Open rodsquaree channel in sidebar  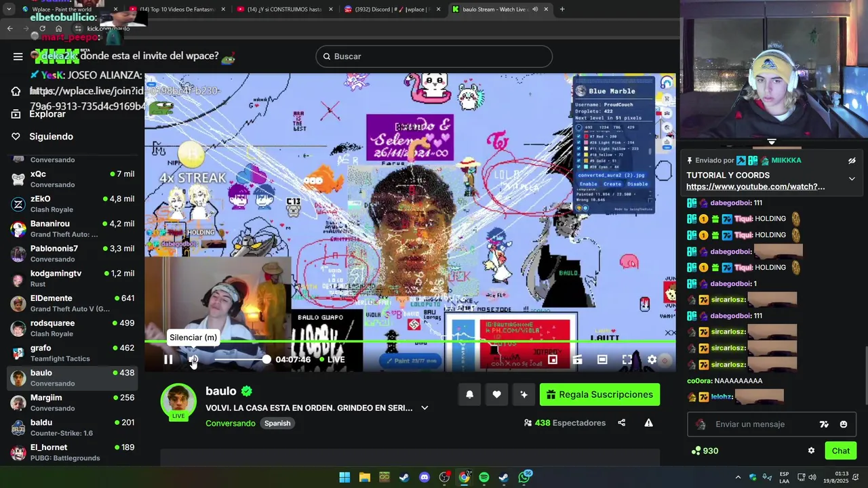click(x=73, y=328)
